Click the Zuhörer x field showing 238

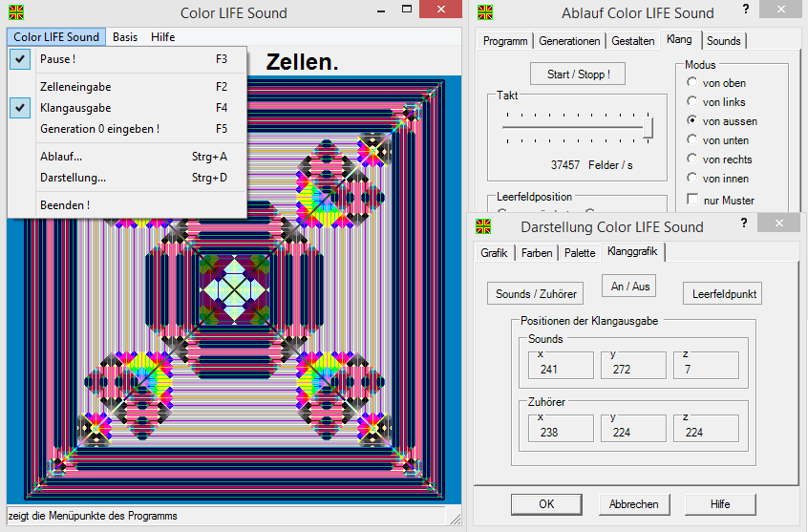pos(561,429)
